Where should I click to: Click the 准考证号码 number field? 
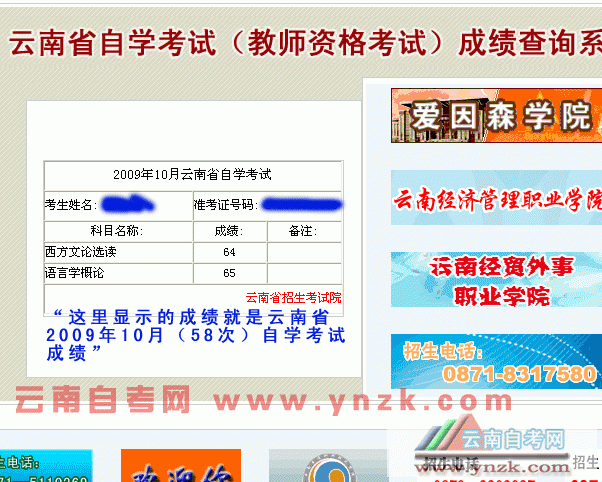pos(300,205)
